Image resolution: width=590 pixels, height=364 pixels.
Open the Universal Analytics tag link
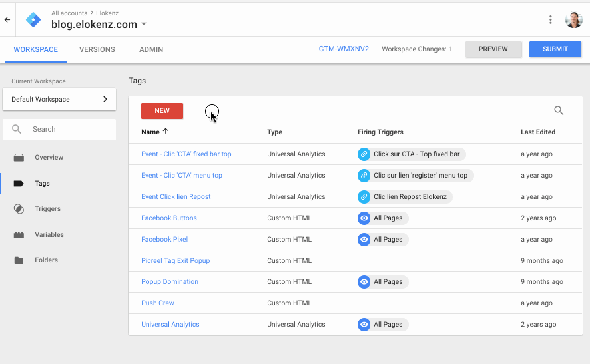click(170, 325)
